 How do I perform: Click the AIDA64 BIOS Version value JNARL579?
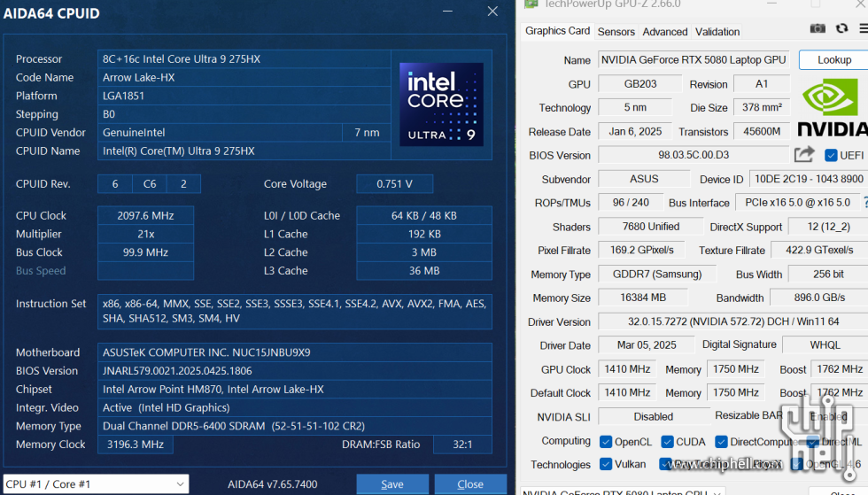pyautogui.click(x=294, y=370)
